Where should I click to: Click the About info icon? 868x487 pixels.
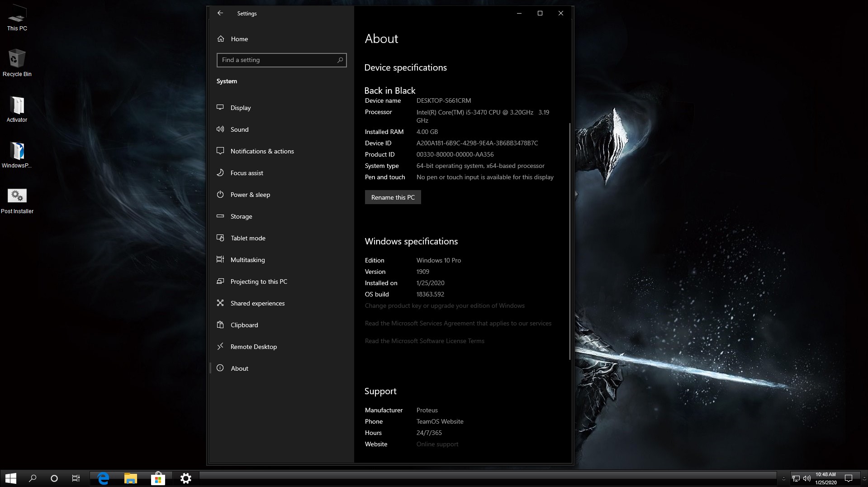[220, 368]
